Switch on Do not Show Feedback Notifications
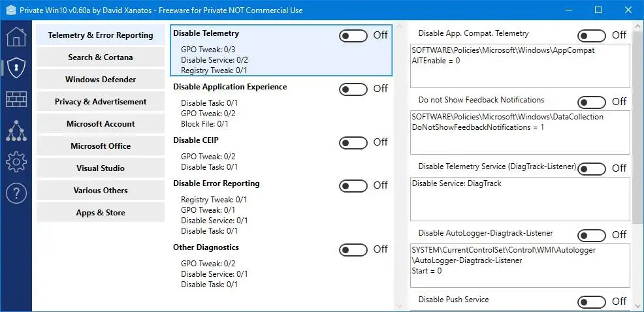 pos(592,102)
